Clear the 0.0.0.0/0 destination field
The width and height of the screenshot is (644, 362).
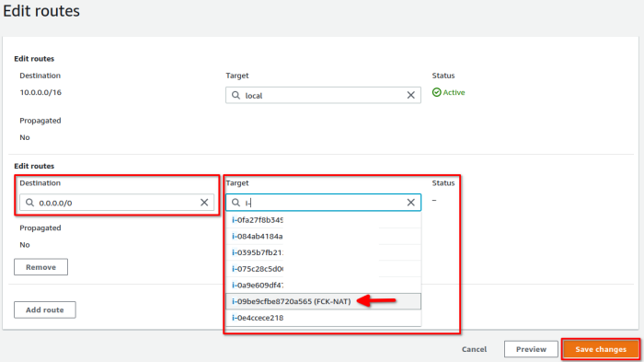(x=204, y=203)
